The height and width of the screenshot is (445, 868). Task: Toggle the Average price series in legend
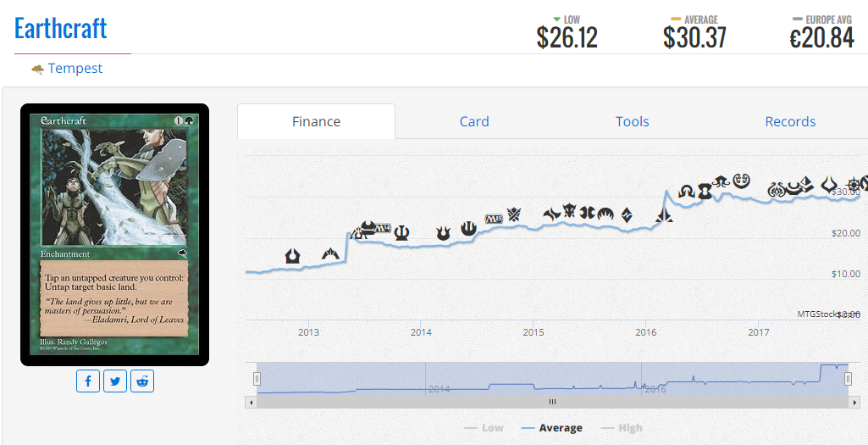(x=552, y=428)
